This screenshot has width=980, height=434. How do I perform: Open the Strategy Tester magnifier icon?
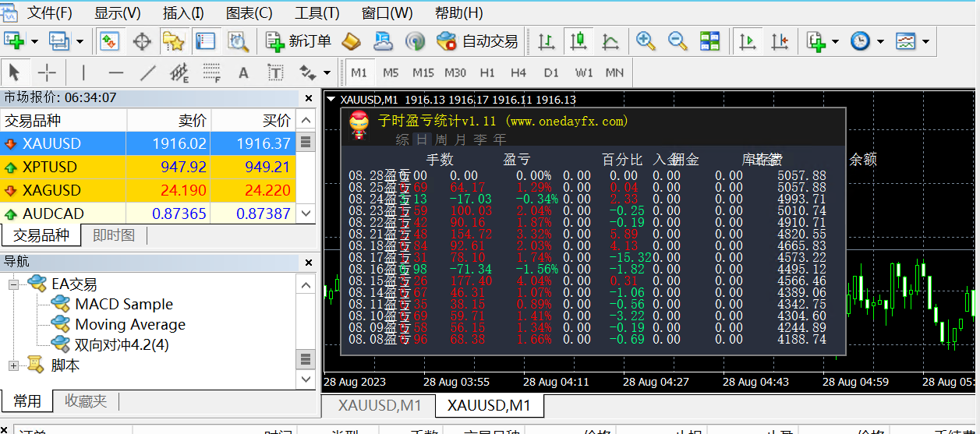pyautogui.click(x=237, y=41)
